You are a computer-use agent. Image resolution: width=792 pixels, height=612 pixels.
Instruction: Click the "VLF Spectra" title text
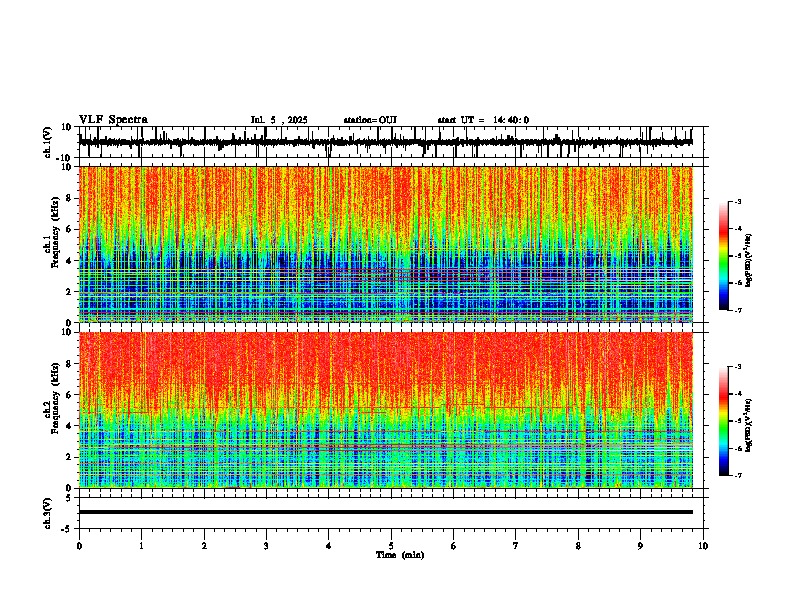click(x=113, y=120)
